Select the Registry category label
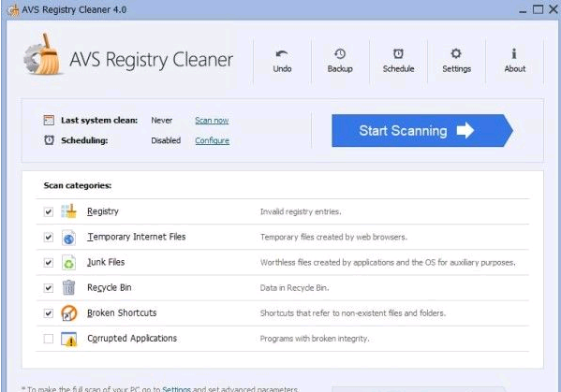This screenshot has height=392, width=561. coord(103,211)
